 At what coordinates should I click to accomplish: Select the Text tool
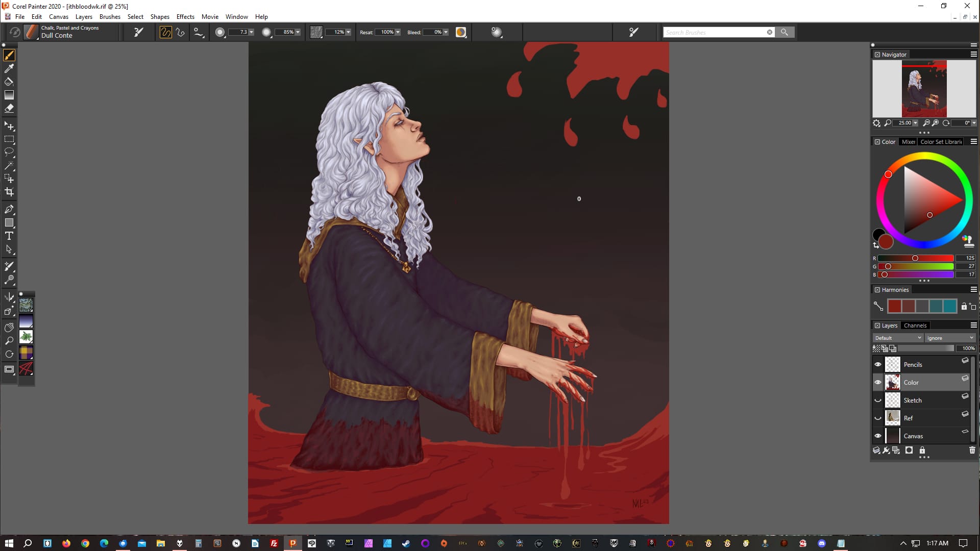point(9,236)
